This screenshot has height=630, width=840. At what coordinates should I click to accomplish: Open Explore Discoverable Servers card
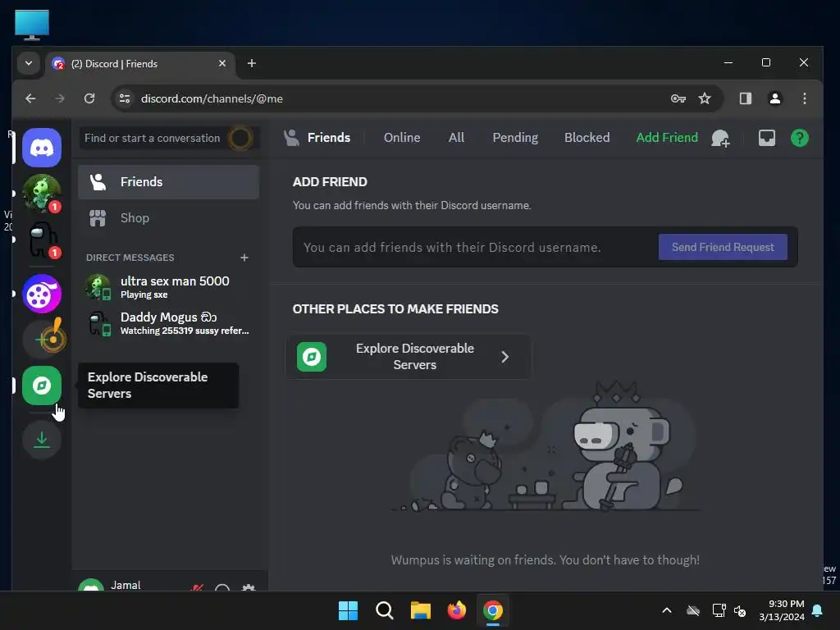[x=409, y=357]
